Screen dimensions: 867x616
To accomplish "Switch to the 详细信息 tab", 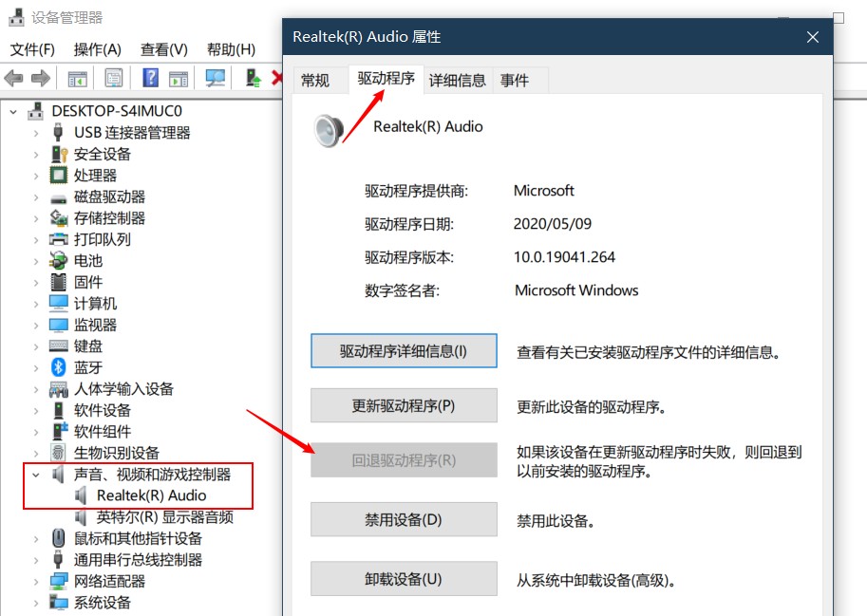I will pyautogui.click(x=458, y=81).
